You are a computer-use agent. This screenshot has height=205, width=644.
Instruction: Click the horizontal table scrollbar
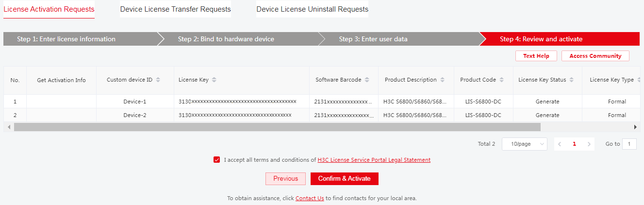point(277,127)
